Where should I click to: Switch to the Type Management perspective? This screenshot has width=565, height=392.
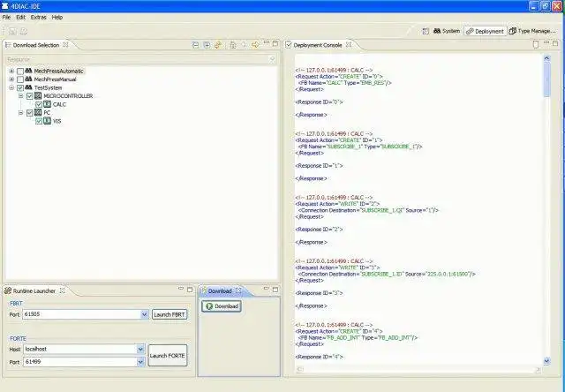click(531, 32)
